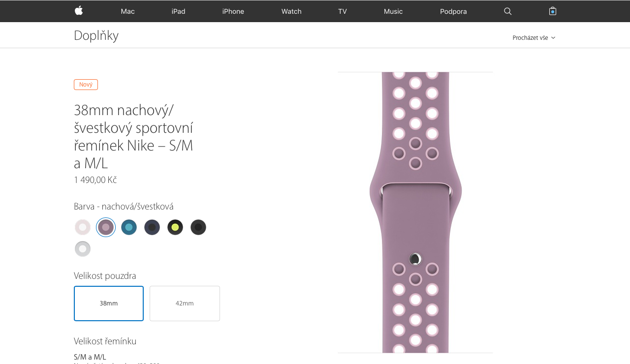Viewport: 630px width, 364px height.
Task: Click the sport band product image
Action: point(415,212)
